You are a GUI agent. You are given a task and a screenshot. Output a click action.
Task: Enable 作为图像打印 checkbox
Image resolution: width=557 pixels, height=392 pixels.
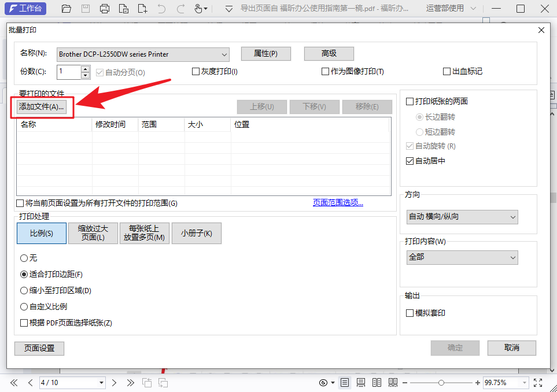pyautogui.click(x=325, y=71)
